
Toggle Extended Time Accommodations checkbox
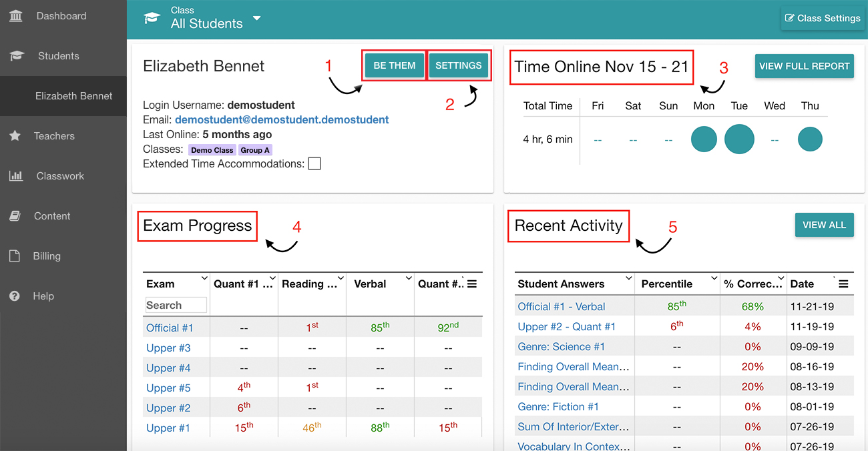click(314, 163)
